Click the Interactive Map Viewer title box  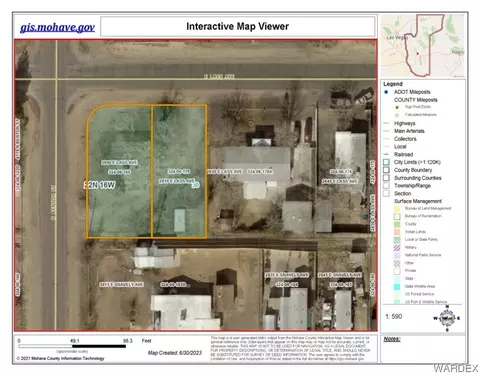pyautogui.click(x=238, y=27)
